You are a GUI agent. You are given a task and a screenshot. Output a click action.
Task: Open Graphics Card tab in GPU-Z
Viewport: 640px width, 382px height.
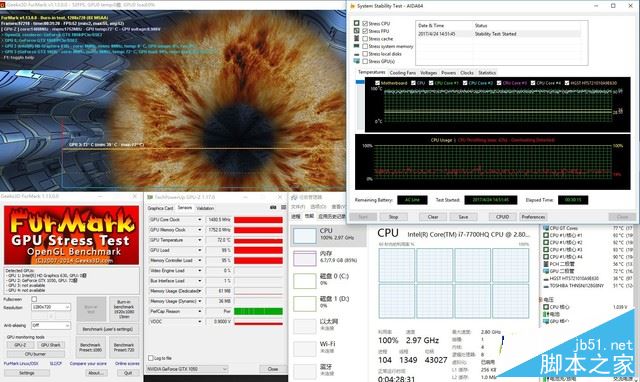coord(160,208)
